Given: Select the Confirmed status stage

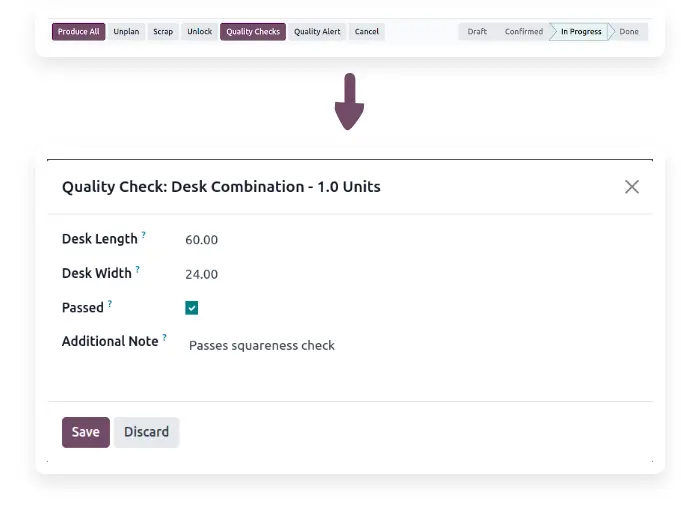Looking at the screenshot, I should pos(523,32).
